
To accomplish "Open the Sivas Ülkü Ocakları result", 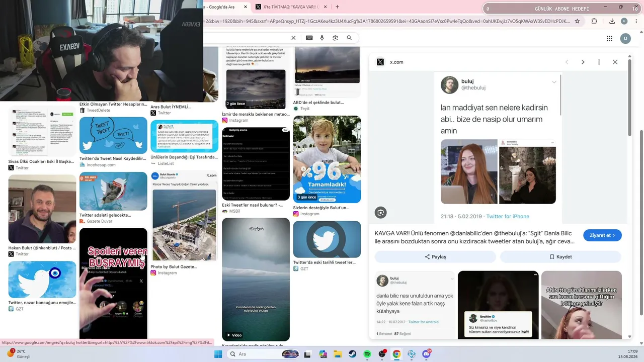I will click(x=41, y=161).
